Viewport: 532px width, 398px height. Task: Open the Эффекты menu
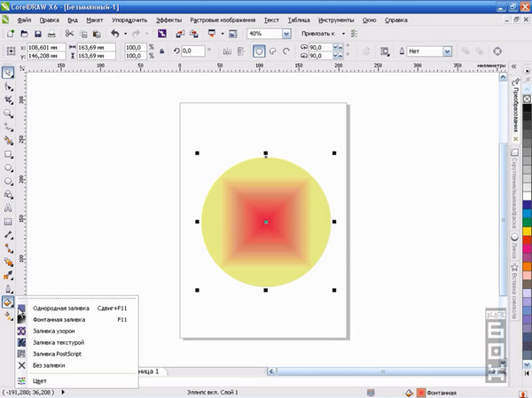coord(168,19)
